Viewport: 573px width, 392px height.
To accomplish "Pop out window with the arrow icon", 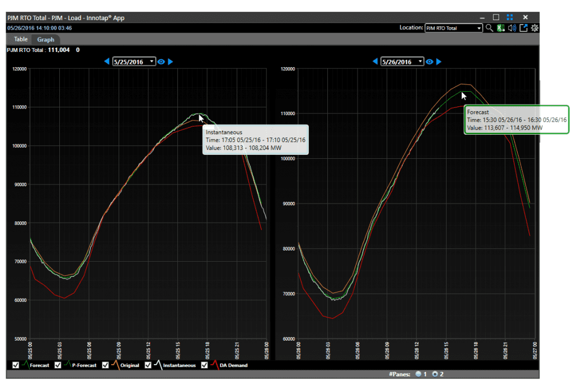I will pyautogui.click(x=523, y=28).
